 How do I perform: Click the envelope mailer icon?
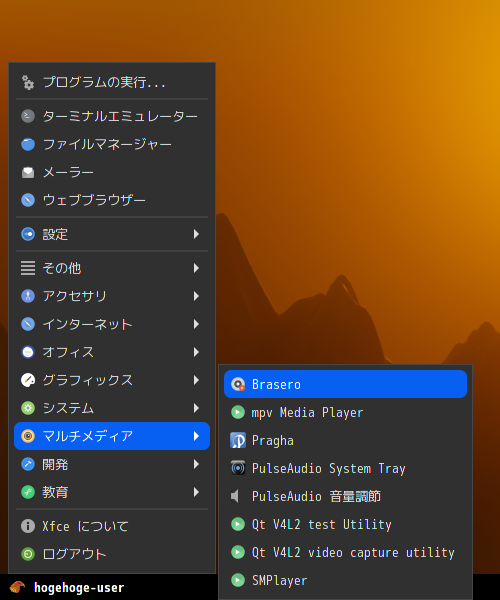coord(28,172)
